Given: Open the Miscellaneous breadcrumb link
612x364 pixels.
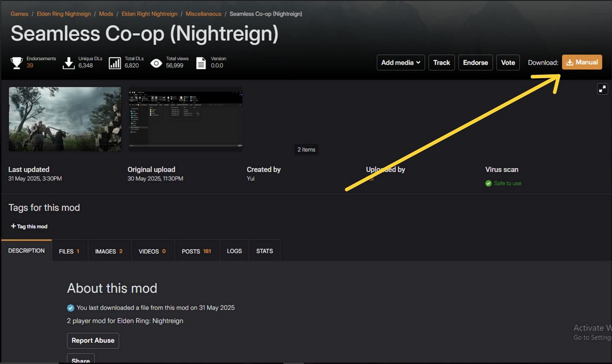Looking at the screenshot, I should click(203, 14).
